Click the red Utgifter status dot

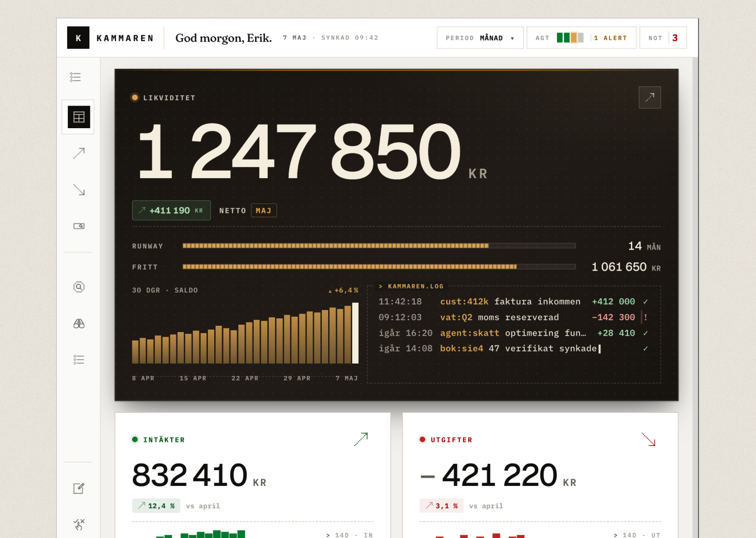tap(423, 439)
